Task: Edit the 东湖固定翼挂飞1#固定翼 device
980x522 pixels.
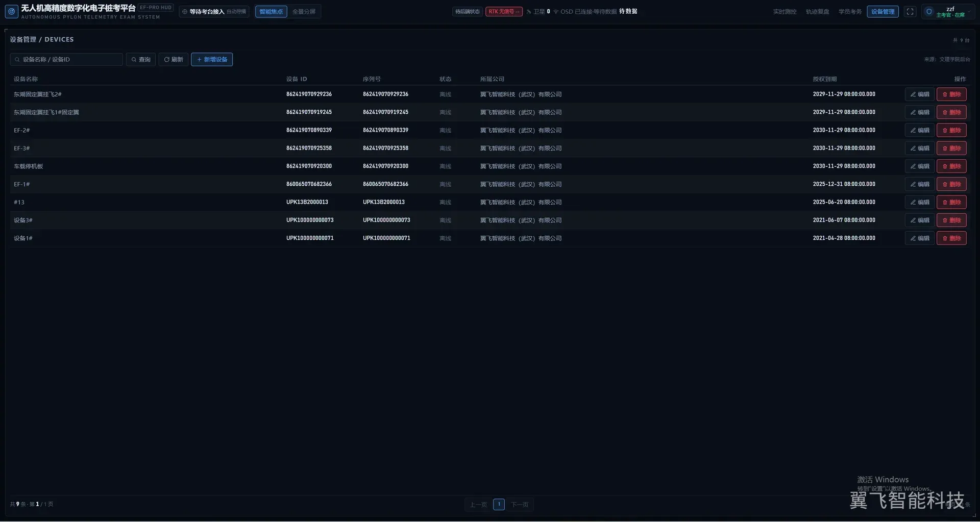Action: tap(920, 112)
